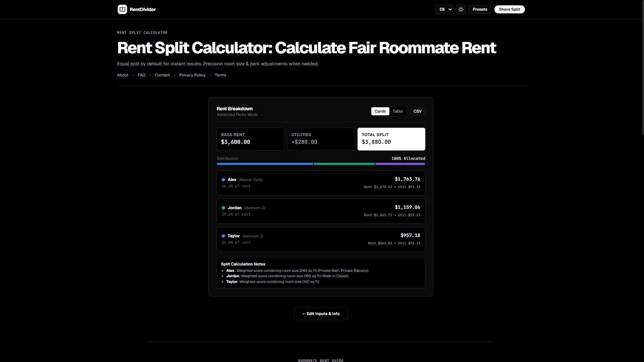The height and width of the screenshot is (362, 644).
Task: Click Taylor's total $957.18
Action: pyautogui.click(x=410, y=235)
